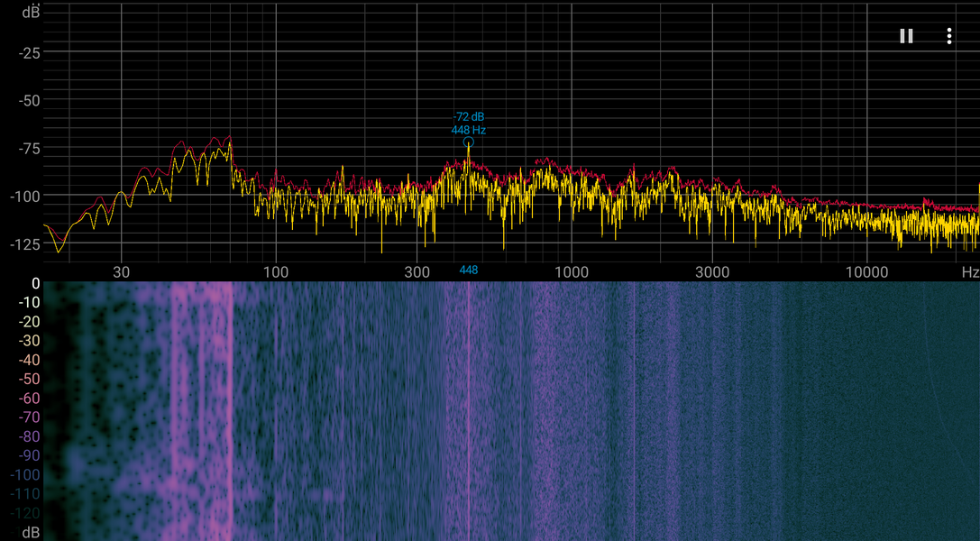Click the 1000 Hz axis label
The width and height of the screenshot is (980, 541).
(572, 272)
